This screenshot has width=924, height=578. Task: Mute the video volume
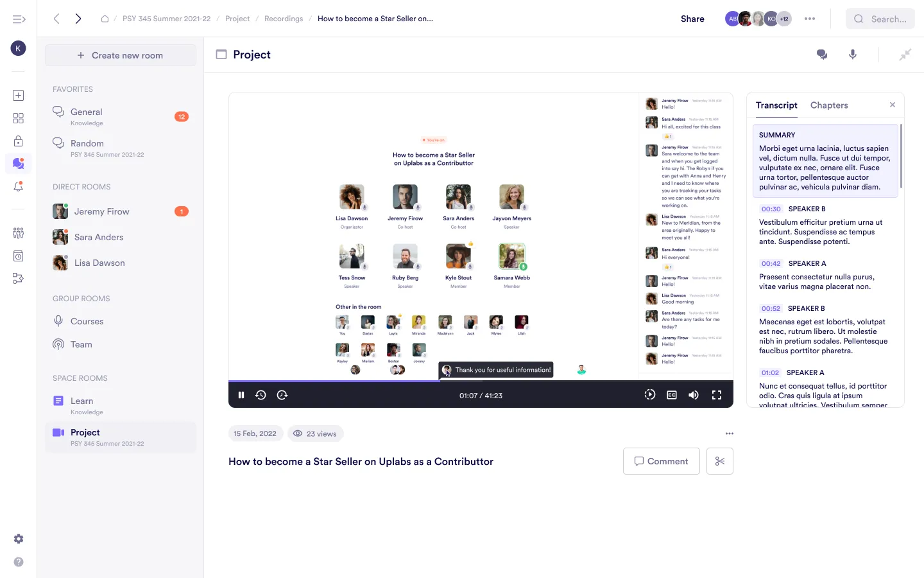694,395
